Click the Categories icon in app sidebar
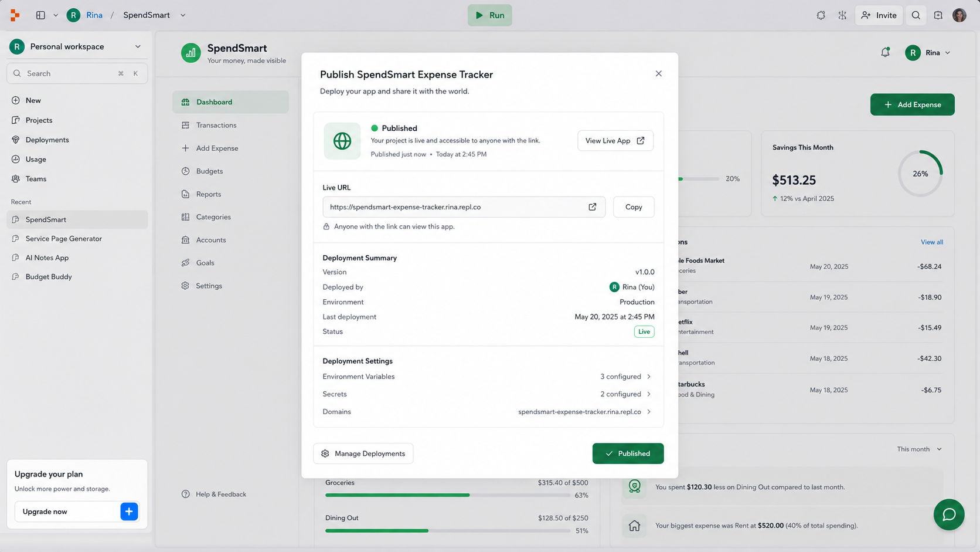Image resolution: width=980 pixels, height=552 pixels. pos(185,217)
